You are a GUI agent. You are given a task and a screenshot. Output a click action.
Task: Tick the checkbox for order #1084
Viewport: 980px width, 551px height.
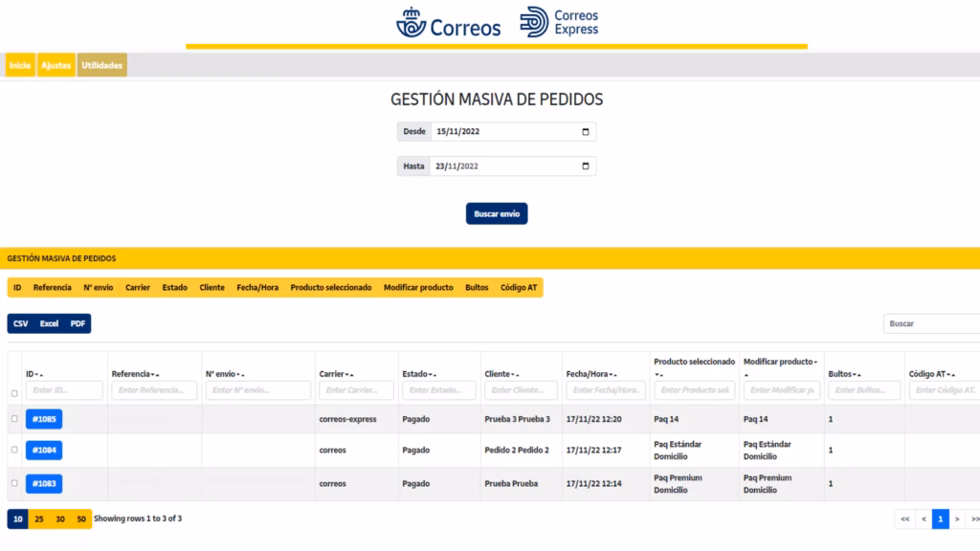tap(13, 450)
